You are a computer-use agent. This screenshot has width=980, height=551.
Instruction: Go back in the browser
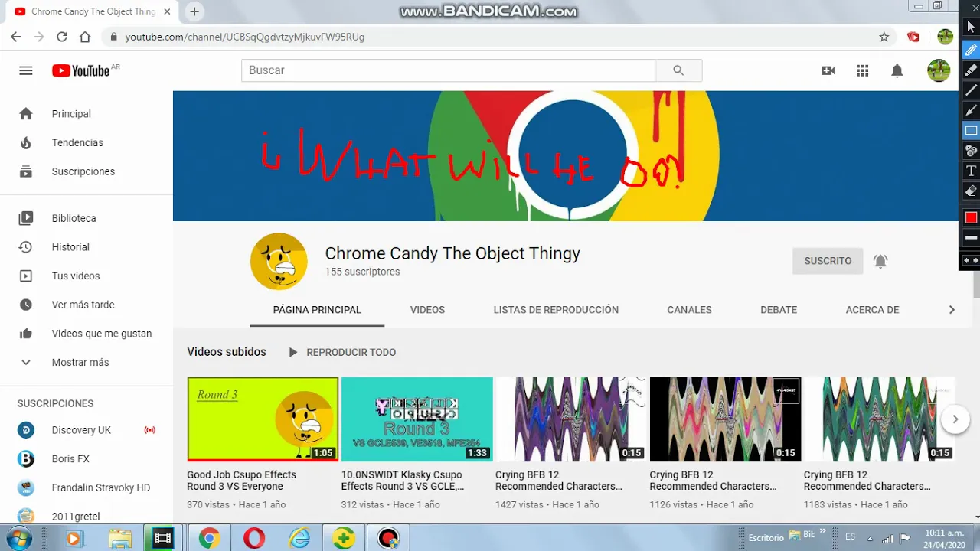coord(15,37)
